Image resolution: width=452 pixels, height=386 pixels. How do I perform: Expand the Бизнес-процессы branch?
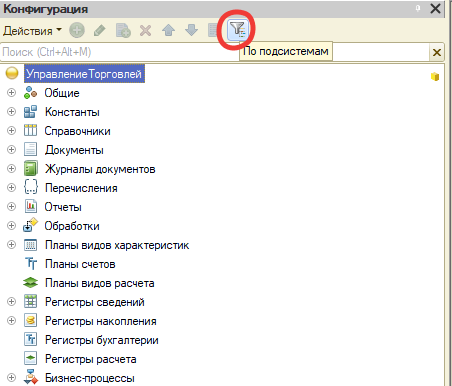pos(11,378)
